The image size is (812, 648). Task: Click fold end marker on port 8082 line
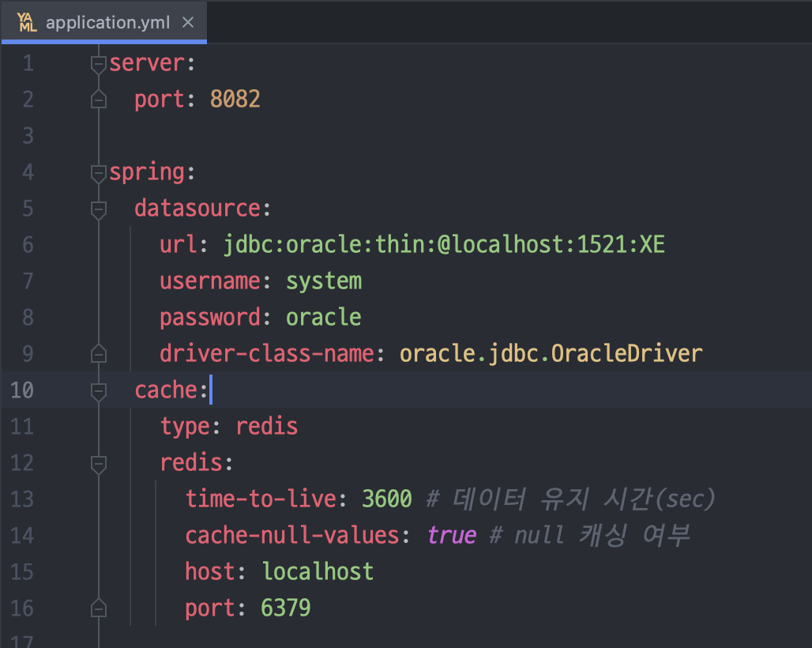pos(99,100)
